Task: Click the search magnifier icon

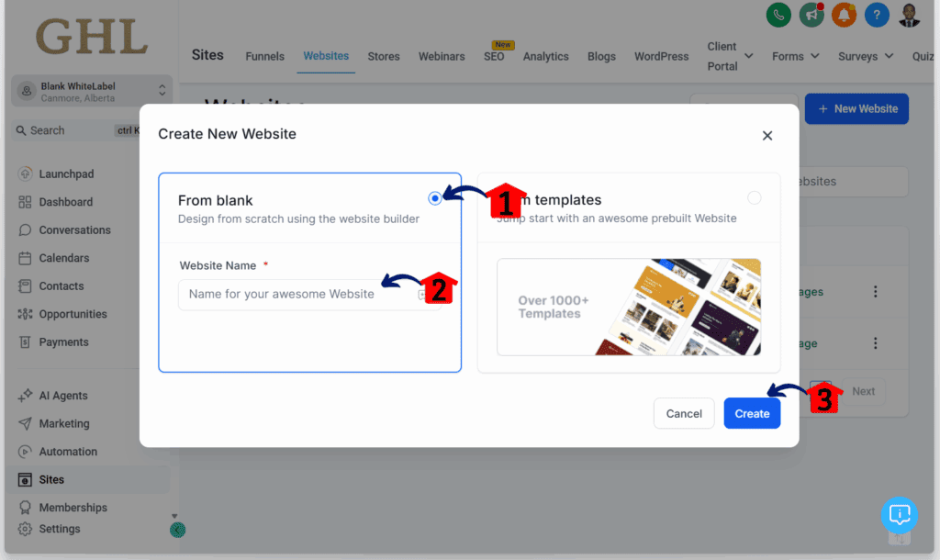Action: tap(21, 130)
